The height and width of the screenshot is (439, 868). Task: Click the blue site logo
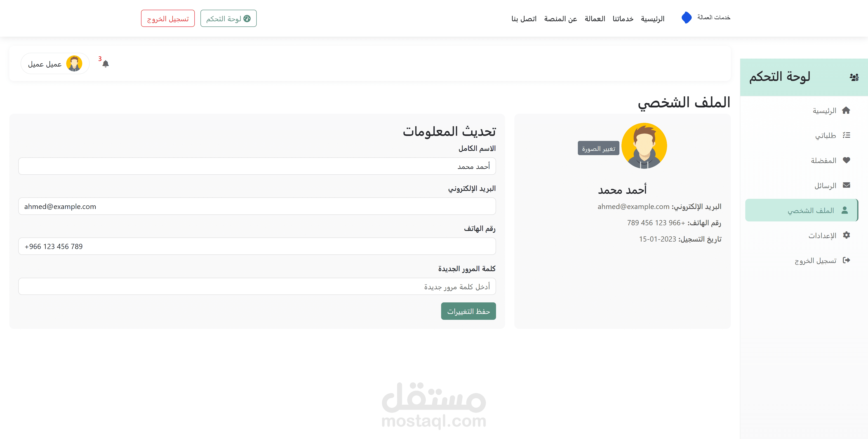[686, 18]
